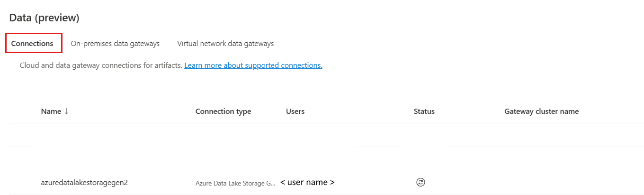Click the sort arrow beside Name
The width and height of the screenshot is (644, 195).
click(x=66, y=111)
